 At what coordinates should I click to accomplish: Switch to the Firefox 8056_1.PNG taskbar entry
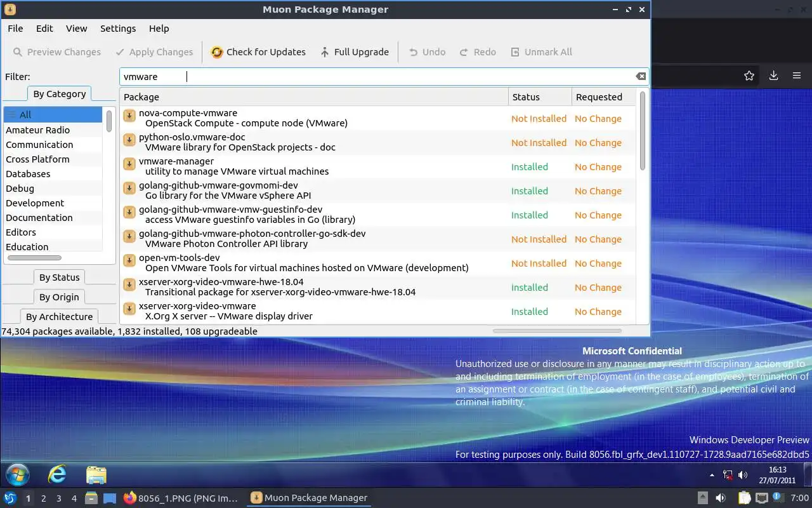pyautogui.click(x=181, y=498)
